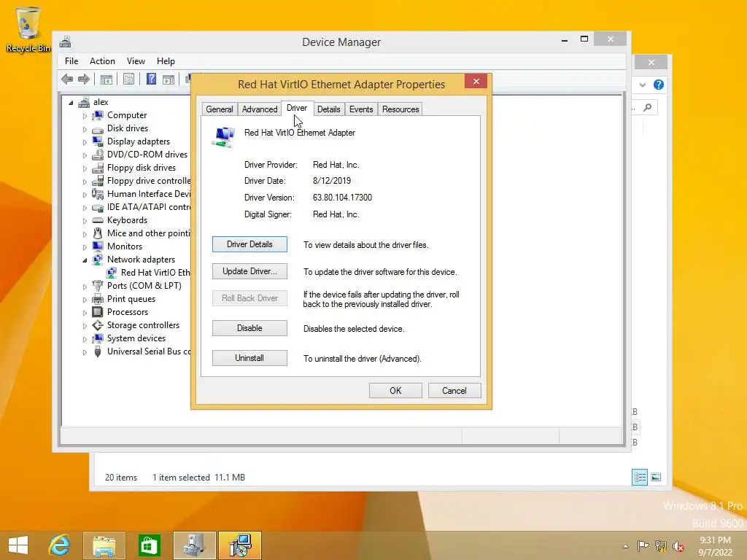Expand the DVD/CD-ROM drives node

(x=85, y=155)
